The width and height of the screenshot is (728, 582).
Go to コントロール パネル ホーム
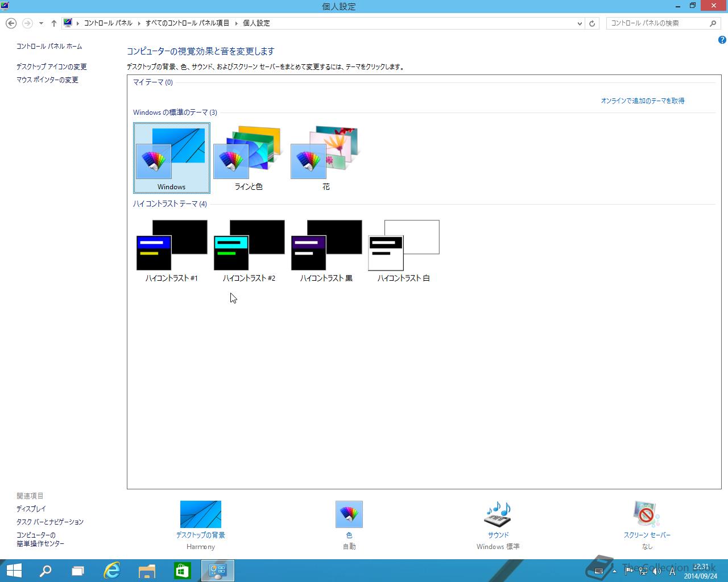tap(49, 46)
